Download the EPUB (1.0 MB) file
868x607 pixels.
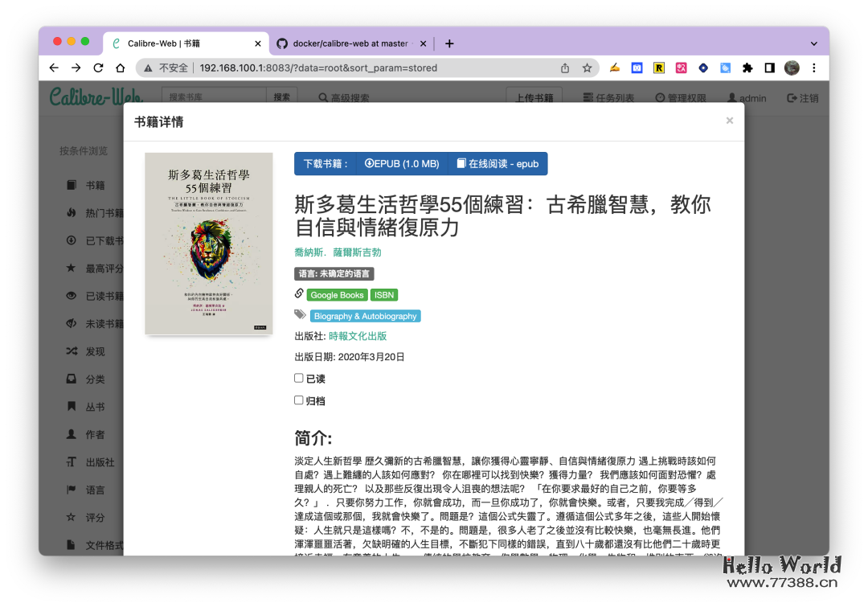401,164
